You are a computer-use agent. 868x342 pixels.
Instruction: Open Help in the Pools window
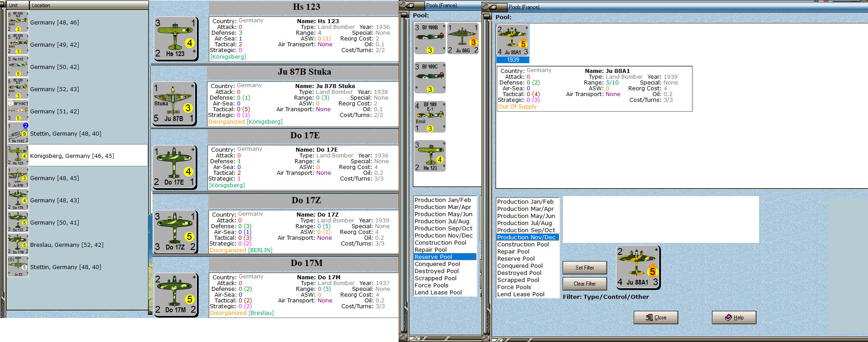[734, 318]
